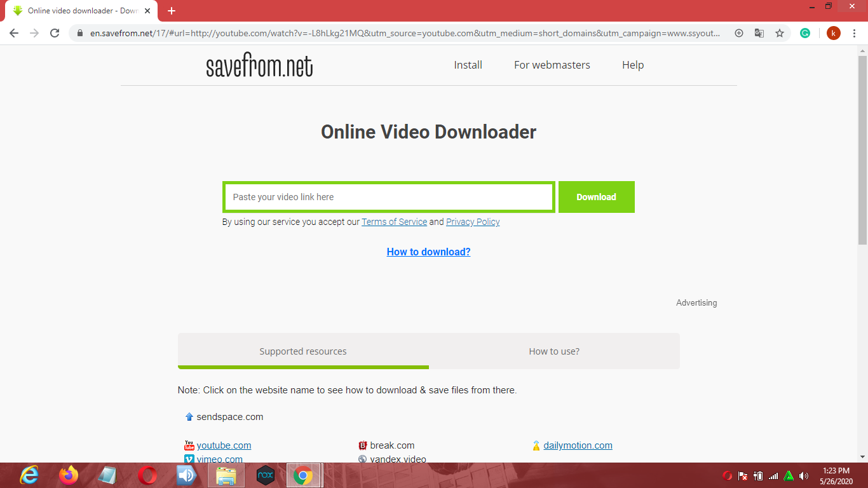Click the 'Advertising' label
Screen dimensions: 868x488
696,303
